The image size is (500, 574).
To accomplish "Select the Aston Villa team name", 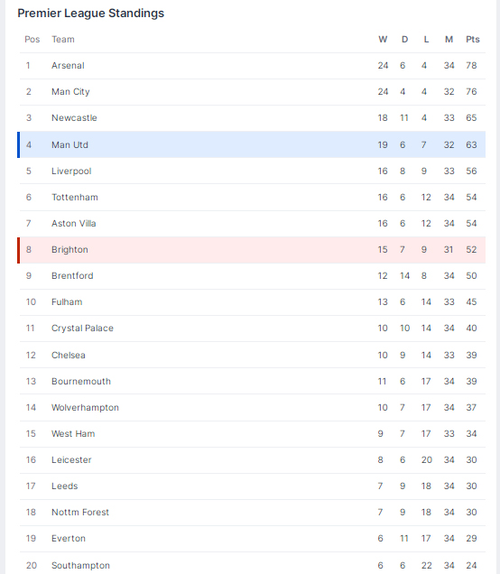I will click(74, 223).
